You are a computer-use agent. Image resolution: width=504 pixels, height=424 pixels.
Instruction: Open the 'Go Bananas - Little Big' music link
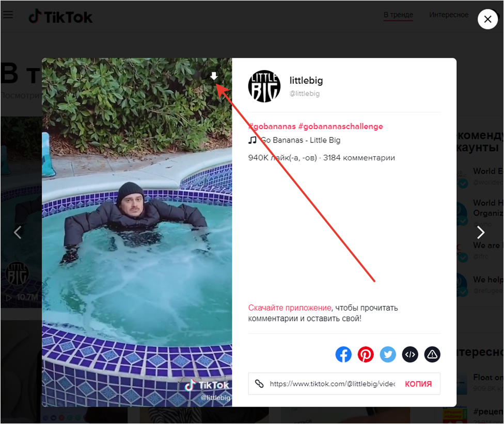300,140
